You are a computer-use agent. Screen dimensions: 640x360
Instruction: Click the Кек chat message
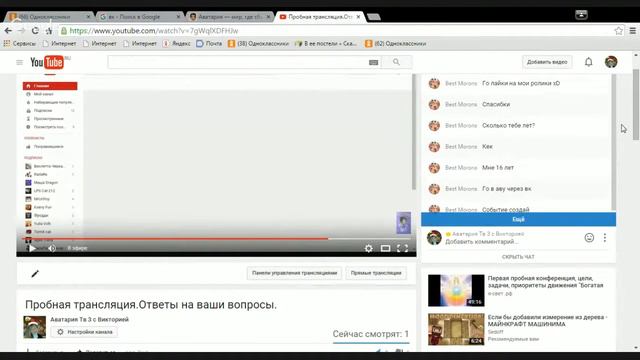(x=487, y=146)
